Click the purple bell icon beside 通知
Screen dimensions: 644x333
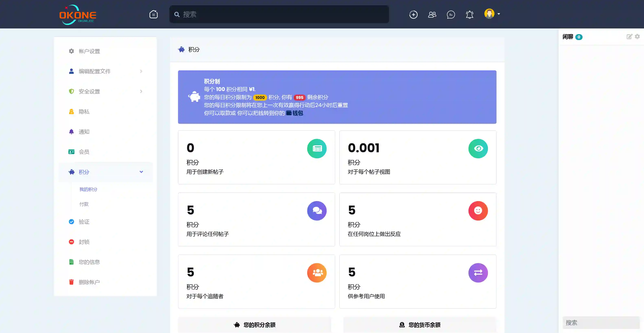coord(72,132)
